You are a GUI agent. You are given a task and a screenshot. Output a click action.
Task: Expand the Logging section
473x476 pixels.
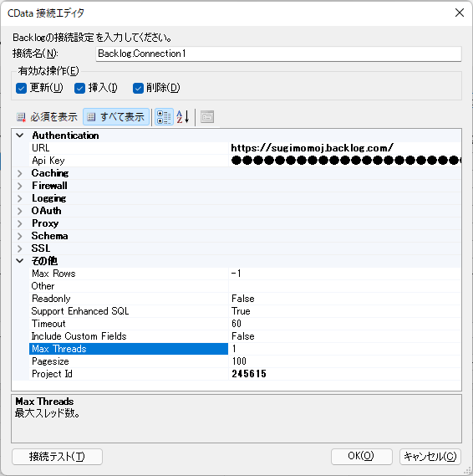[x=20, y=198]
